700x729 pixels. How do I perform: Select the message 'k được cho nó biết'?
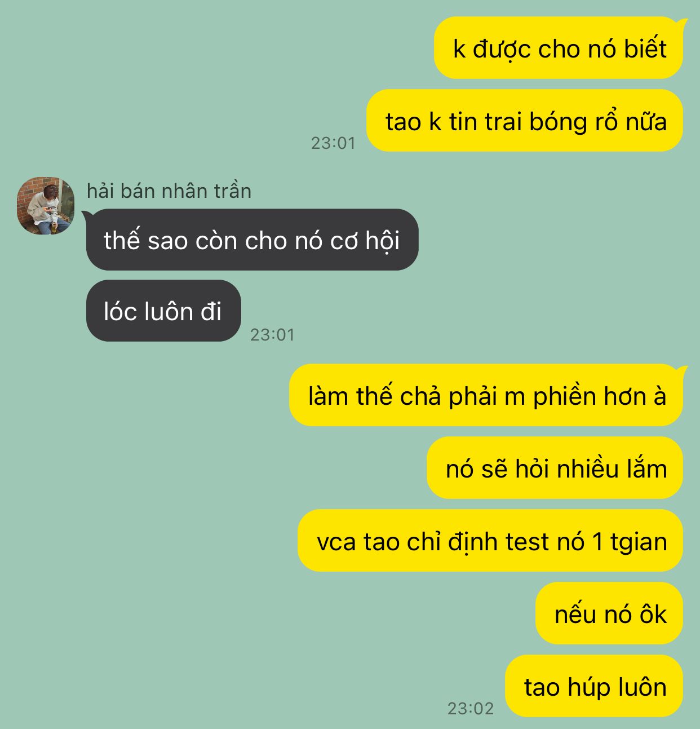pyautogui.click(x=559, y=48)
